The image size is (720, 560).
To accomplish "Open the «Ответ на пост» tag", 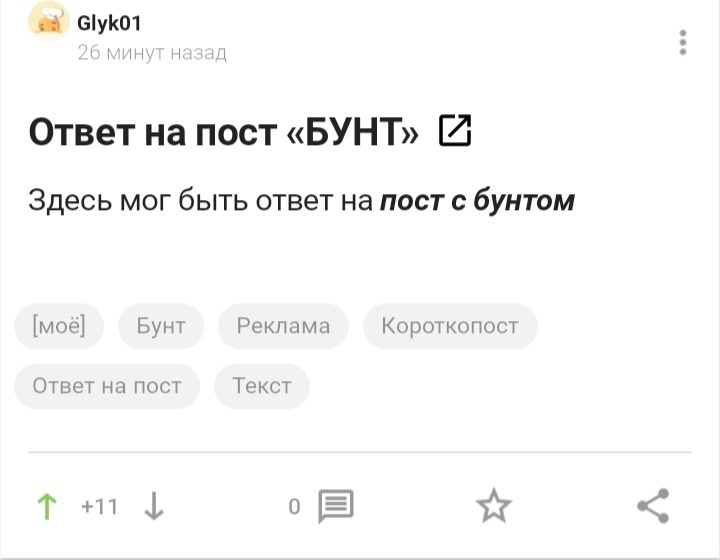I will [107, 386].
